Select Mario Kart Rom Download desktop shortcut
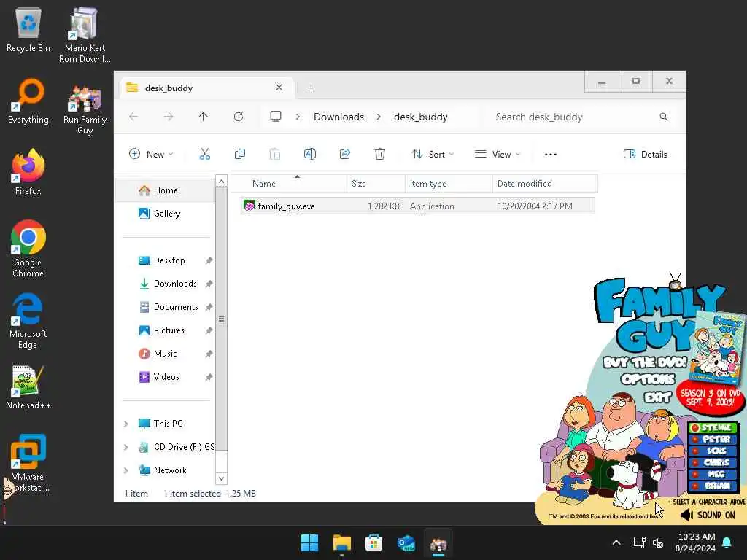 click(85, 35)
